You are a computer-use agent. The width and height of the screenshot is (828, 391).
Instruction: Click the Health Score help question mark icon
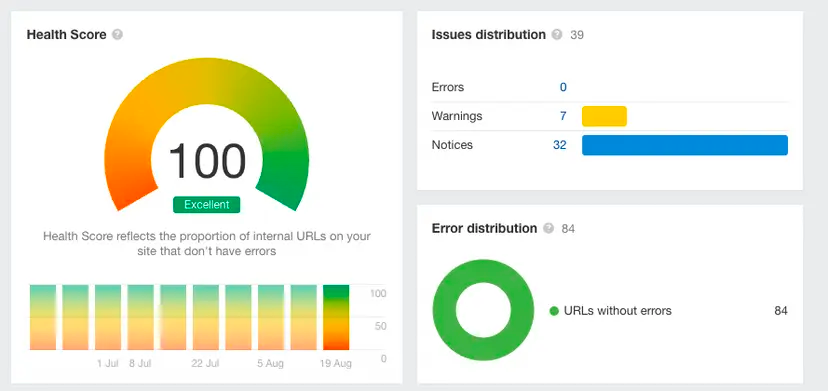[118, 35]
